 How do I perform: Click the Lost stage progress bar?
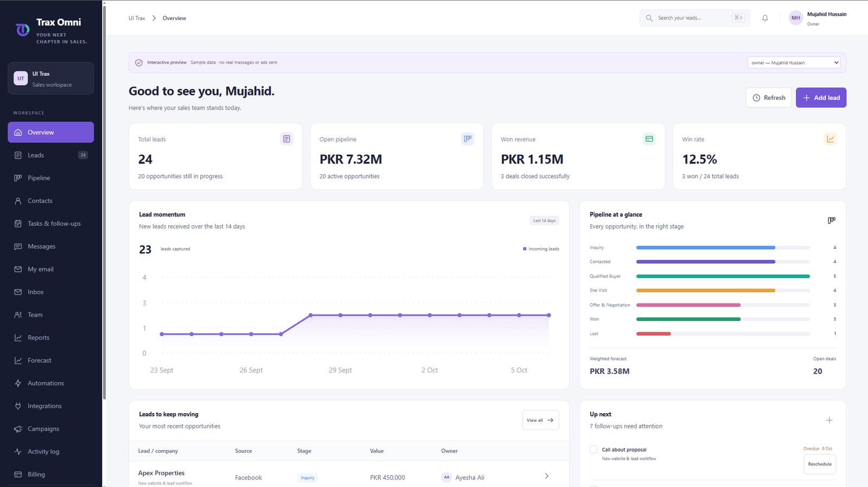(723, 334)
